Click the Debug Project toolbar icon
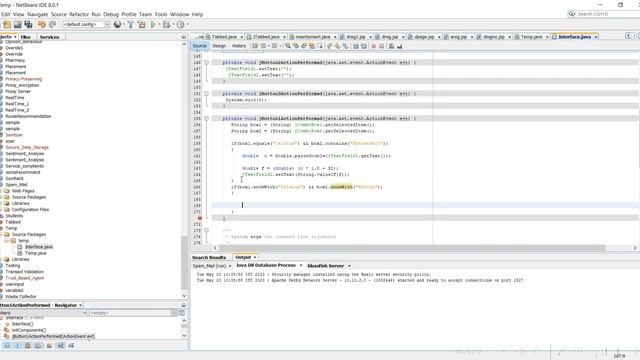Viewport: 640px width, 360px height. coord(166,24)
